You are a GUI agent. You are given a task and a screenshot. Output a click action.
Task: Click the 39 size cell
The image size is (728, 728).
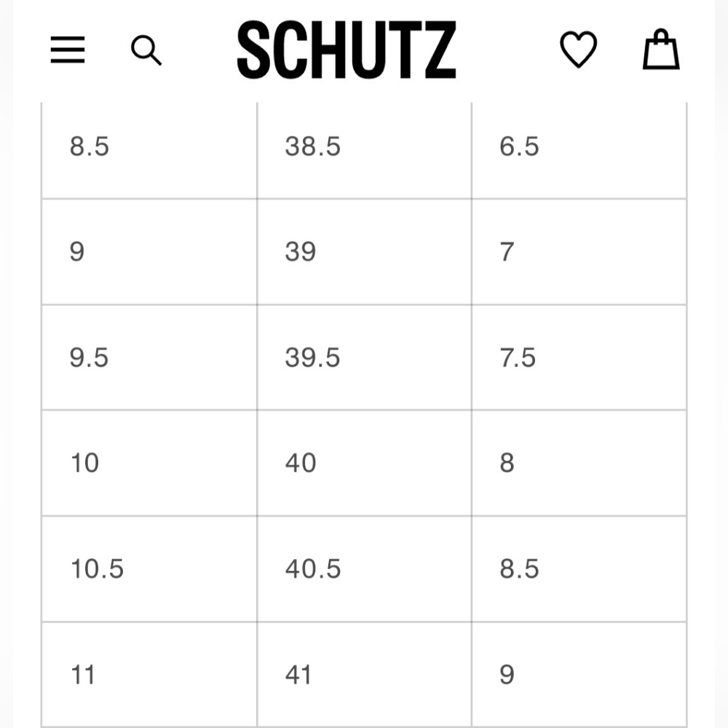(365, 252)
